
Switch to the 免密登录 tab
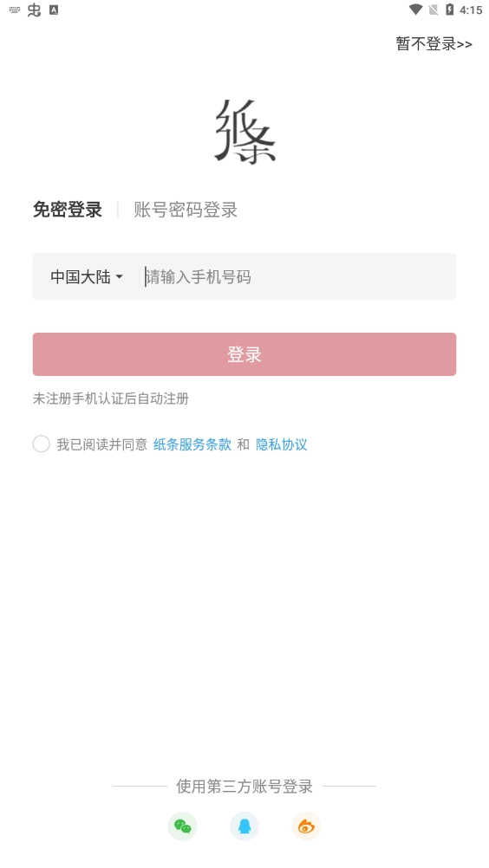[x=68, y=210]
